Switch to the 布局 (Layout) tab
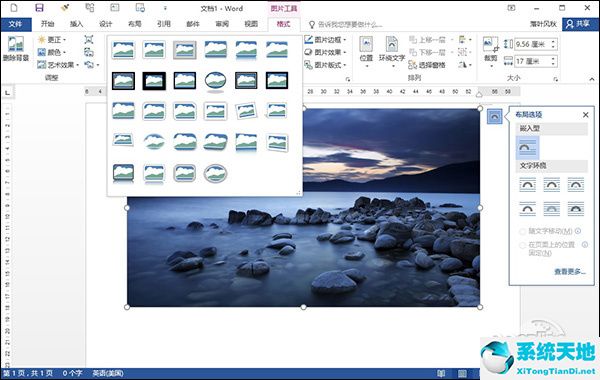Screen dimensions: 600x380 tap(135, 24)
